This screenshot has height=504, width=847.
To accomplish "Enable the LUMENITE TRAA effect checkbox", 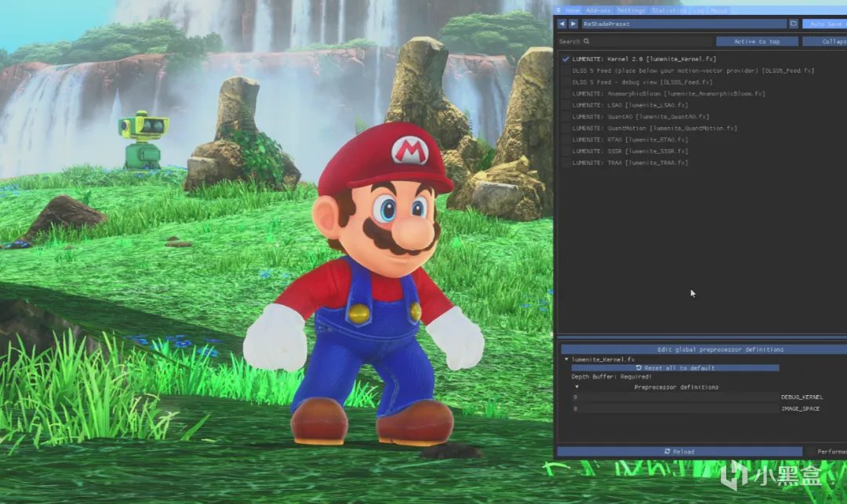I will point(565,162).
